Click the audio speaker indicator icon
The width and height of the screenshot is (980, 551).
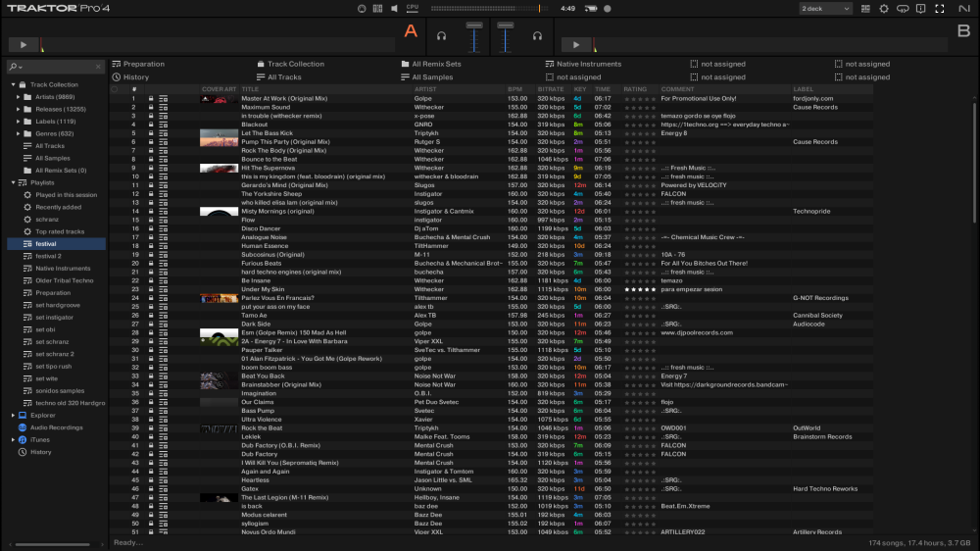(394, 9)
